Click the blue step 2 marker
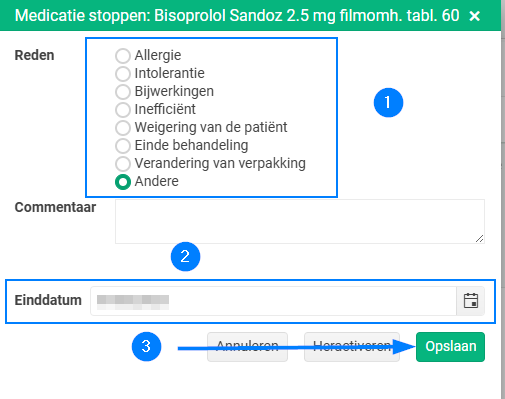Screen dimensions: 505x399 (185, 257)
